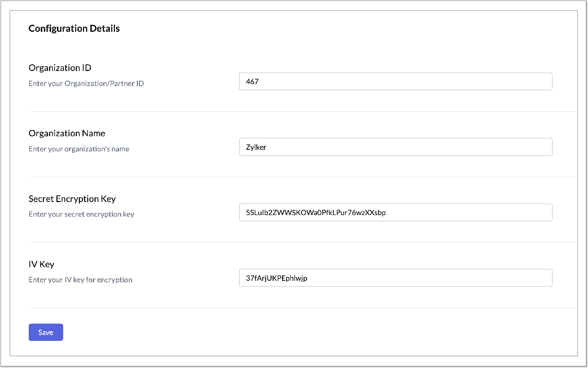Click the divider line below Organization ID section
This screenshot has width=588, height=368.
(x=302, y=111)
